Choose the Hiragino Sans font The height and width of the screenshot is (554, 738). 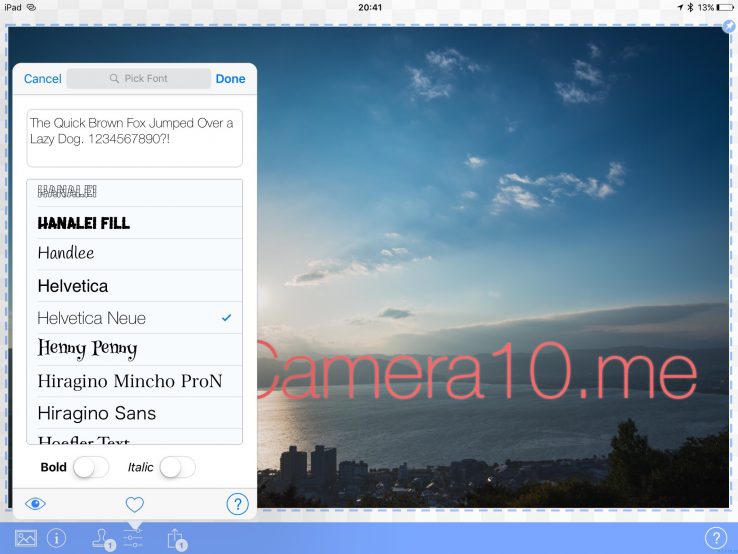click(x=135, y=413)
